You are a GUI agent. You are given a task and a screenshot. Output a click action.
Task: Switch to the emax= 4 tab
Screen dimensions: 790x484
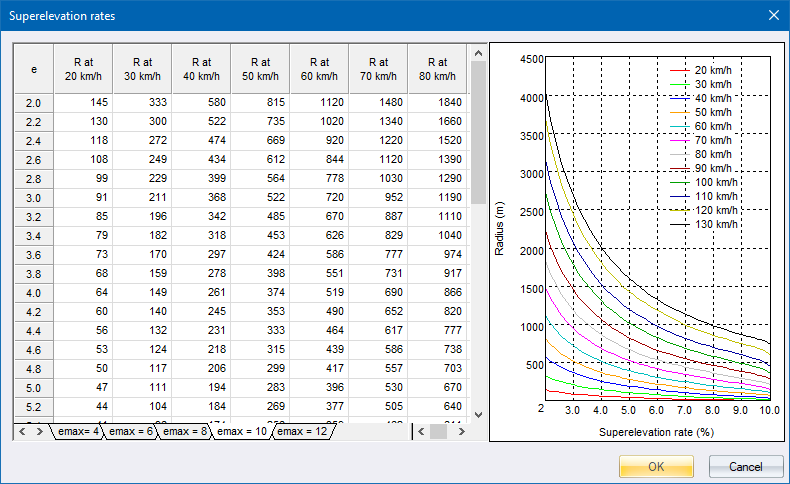tap(77, 432)
